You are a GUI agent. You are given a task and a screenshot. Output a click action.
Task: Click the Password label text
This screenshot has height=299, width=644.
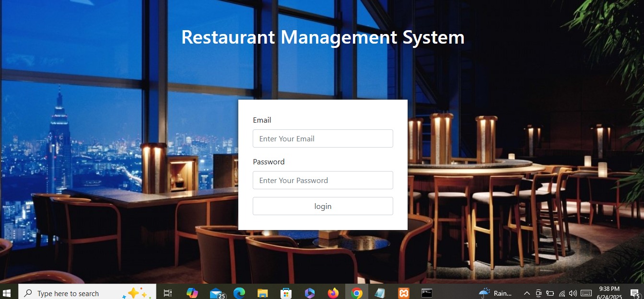coord(269,161)
